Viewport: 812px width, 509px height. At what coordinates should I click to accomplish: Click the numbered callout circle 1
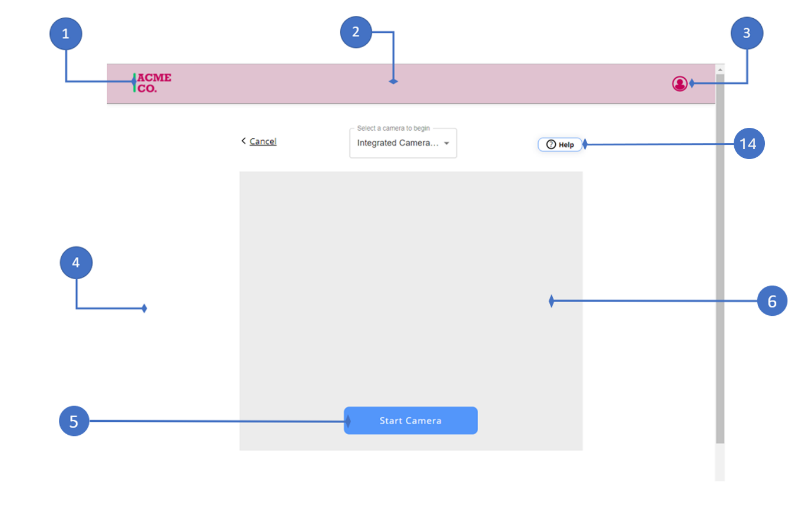click(65, 34)
